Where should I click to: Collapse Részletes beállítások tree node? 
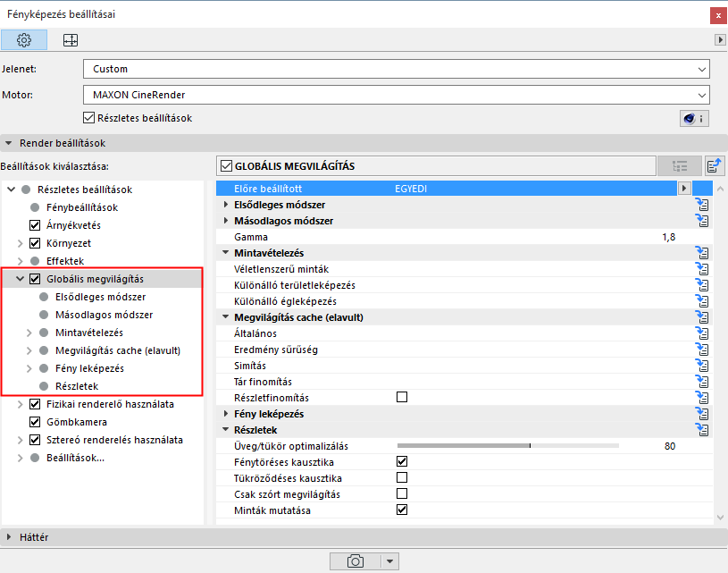[x=12, y=190]
